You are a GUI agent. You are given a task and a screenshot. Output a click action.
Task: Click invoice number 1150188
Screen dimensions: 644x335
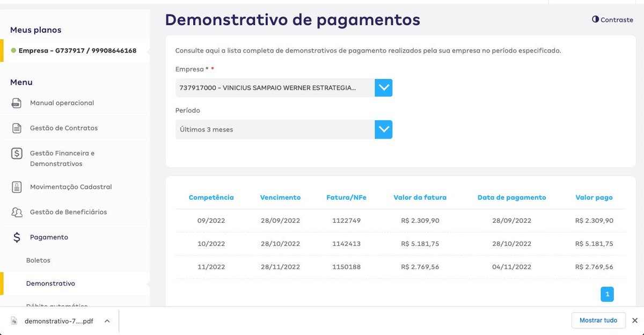(x=347, y=267)
